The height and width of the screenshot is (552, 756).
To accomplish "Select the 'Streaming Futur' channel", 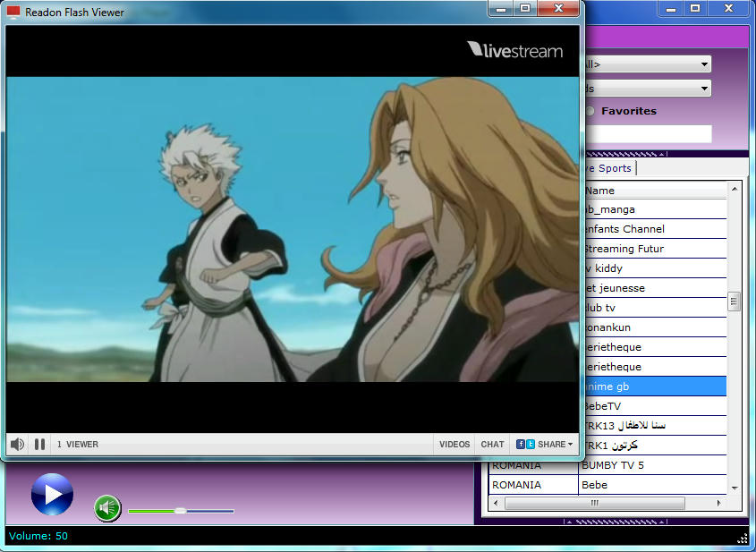I will 654,249.
